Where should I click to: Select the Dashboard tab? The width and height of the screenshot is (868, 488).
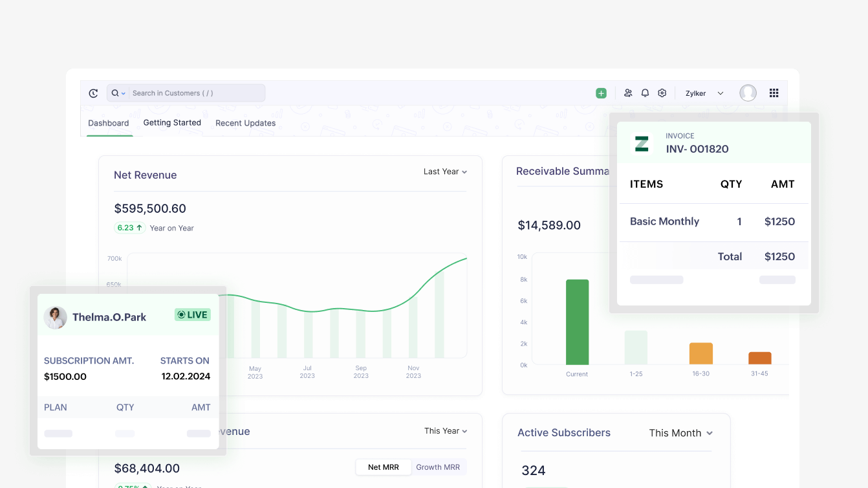coord(108,122)
